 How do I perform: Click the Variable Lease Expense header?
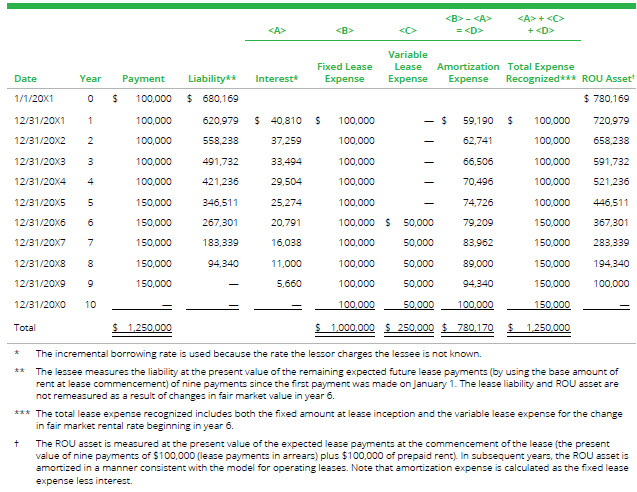point(407,67)
